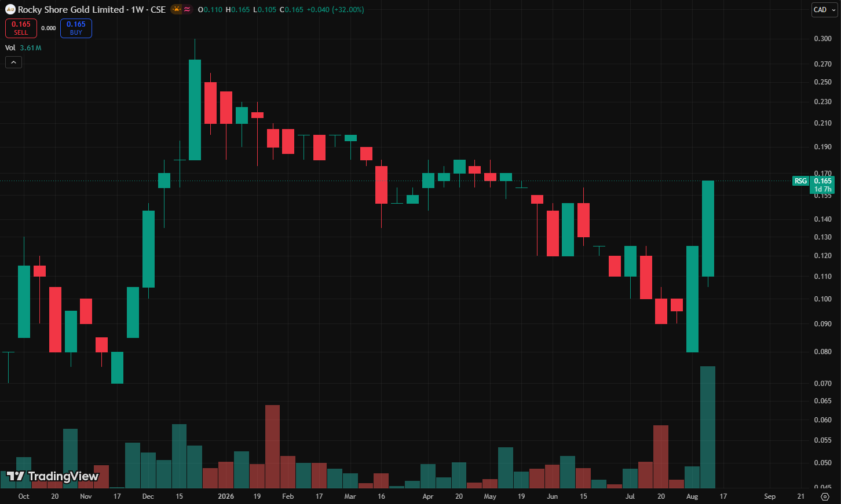Click the 0.130 price axis label

click(x=822, y=237)
